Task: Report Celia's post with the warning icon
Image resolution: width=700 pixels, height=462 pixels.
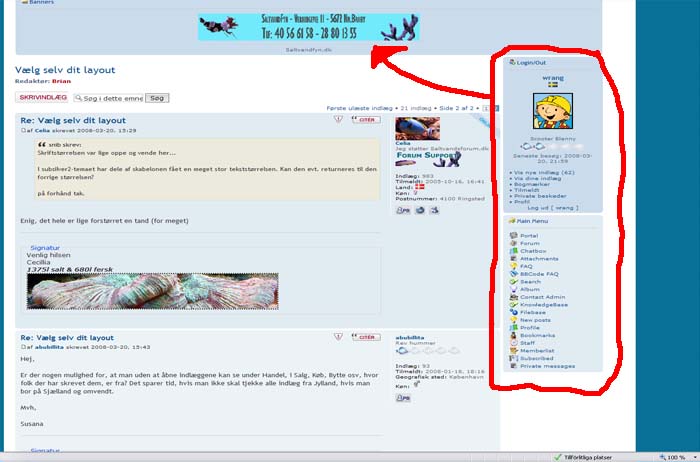Action: [x=338, y=119]
